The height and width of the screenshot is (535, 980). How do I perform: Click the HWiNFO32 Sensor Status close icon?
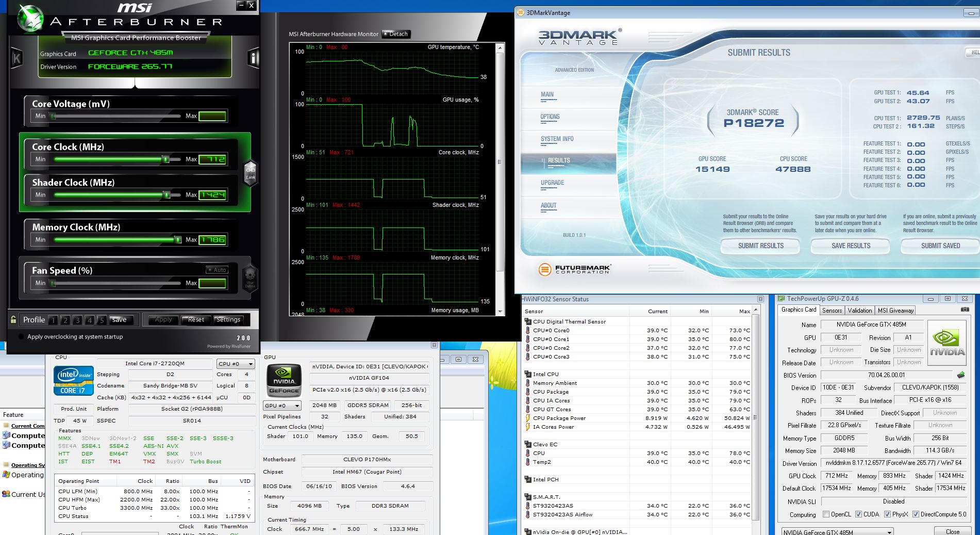(x=760, y=299)
